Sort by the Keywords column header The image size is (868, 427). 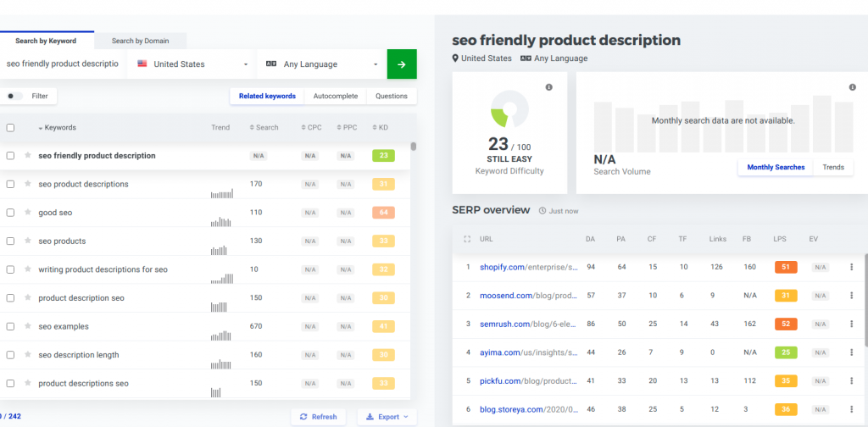pyautogui.click(x=57, y=128)
